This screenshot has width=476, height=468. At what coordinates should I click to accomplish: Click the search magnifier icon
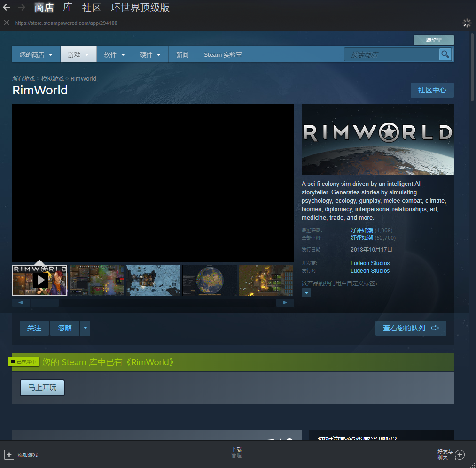445,54
